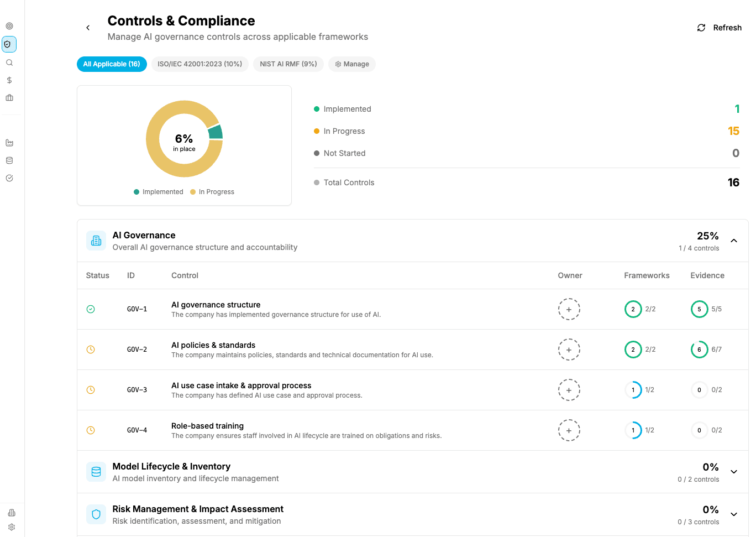The height and width of the screenshot is (537, 756).
Task: Click the AI Governance 25% completion value
Action: point(707,236)
